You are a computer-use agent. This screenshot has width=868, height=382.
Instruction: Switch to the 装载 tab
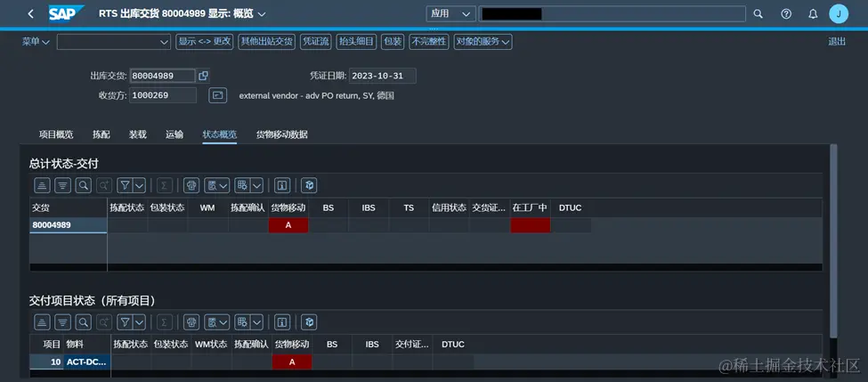(x=138, y=134)
